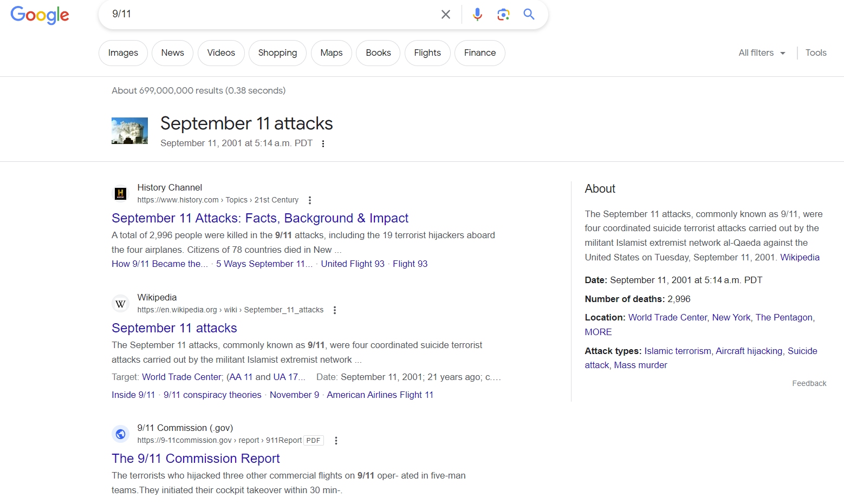Open the Mass murder attack type link
The width and height of the screenshot is (844, 504).
pos(640,365)
